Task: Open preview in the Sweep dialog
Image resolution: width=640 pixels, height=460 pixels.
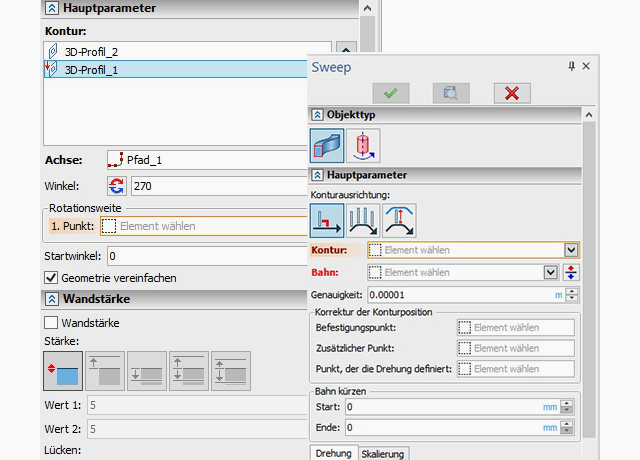Action: click(x=451, y=93)
